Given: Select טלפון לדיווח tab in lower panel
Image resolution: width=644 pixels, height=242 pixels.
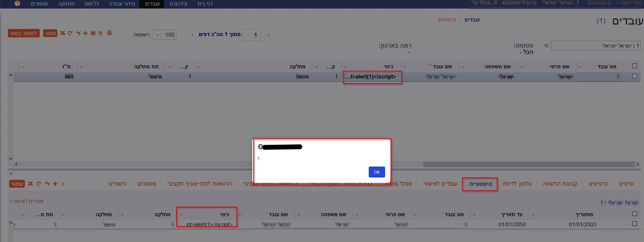Looking at the screenshot, I should [x=517, y=184].
